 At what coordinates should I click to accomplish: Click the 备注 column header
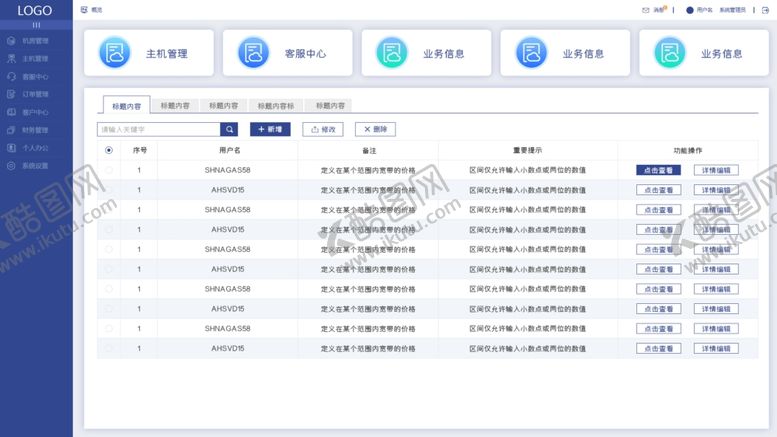tap(369, 151)
